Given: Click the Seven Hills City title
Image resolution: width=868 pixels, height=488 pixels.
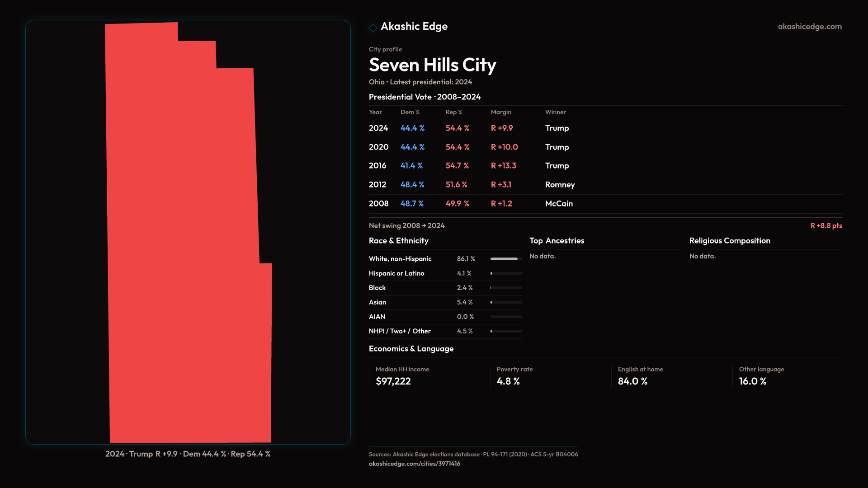Looking at the screenshot, I should click(x=432, y=65).
